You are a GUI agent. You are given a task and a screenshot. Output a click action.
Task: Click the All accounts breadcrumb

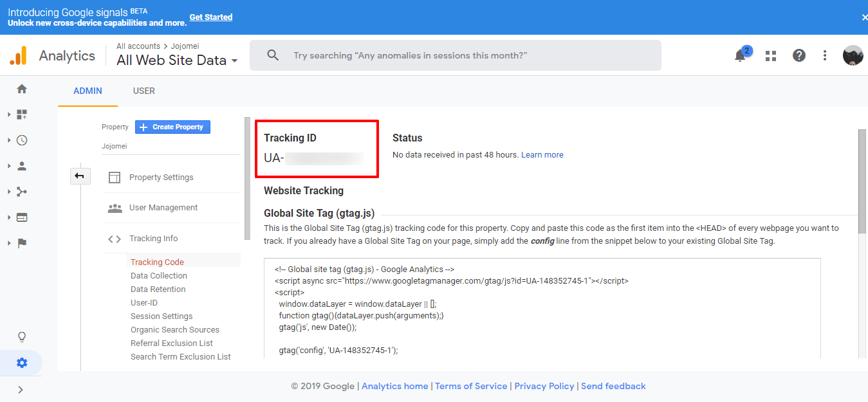[x=138, y=46]
